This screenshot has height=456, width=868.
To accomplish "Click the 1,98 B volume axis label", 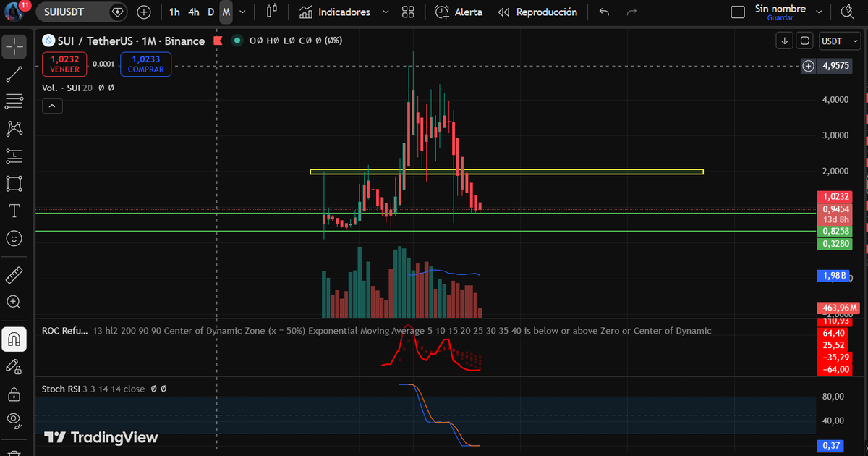I will pos(835,276).
